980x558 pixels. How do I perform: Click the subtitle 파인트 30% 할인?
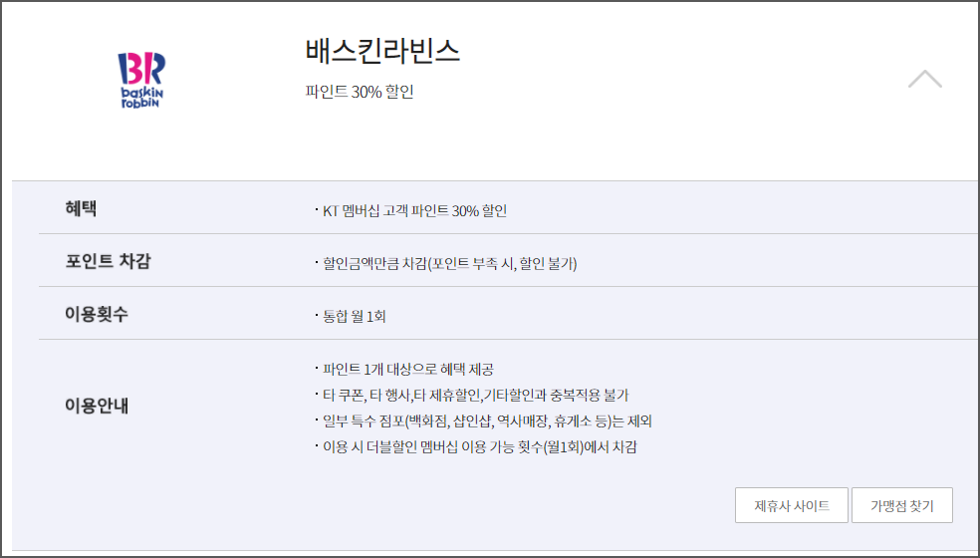pyautogui.click(x=360, y=92)
